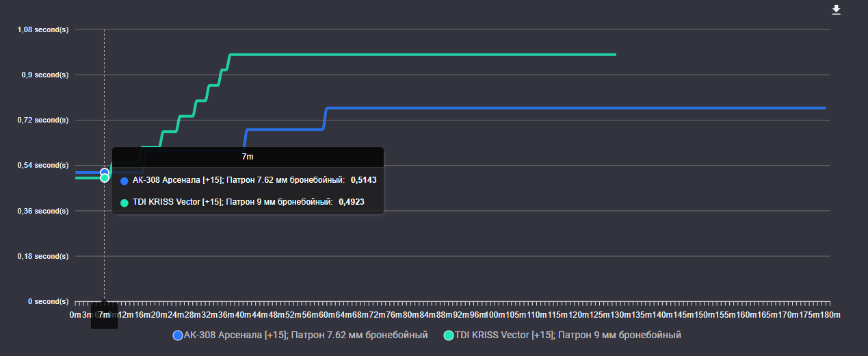Image resolution: width=868 pixels, height=356 pixels.
Task: Click the 0m x-axis label
Action: [75, 314]
